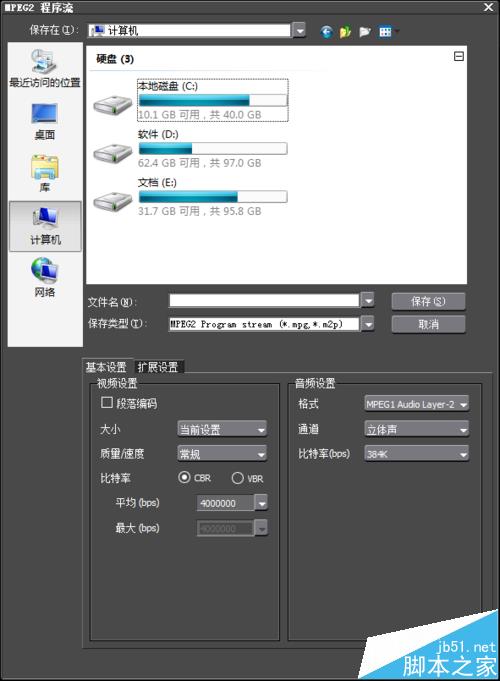Image resolution: width=500 pixels, height=681 pixels.
Task: Switch to the 扩展设置 tab
Action: click(x=158, y=367)
